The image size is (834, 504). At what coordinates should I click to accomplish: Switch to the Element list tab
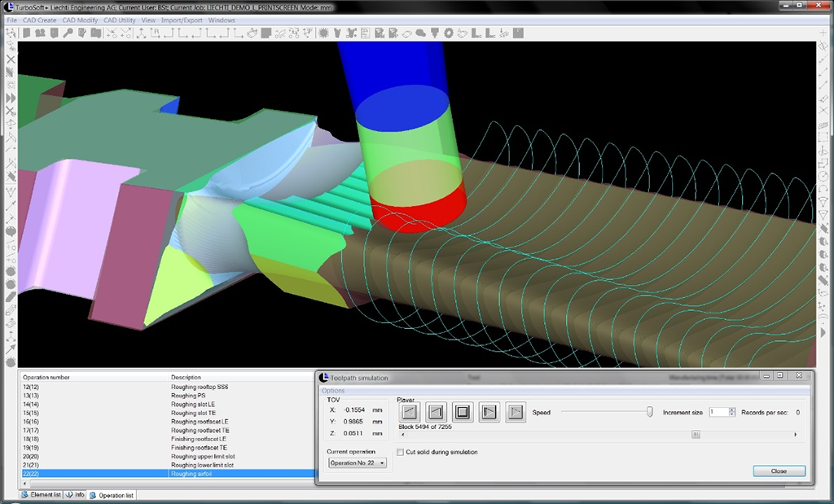(x=41, y=495)
